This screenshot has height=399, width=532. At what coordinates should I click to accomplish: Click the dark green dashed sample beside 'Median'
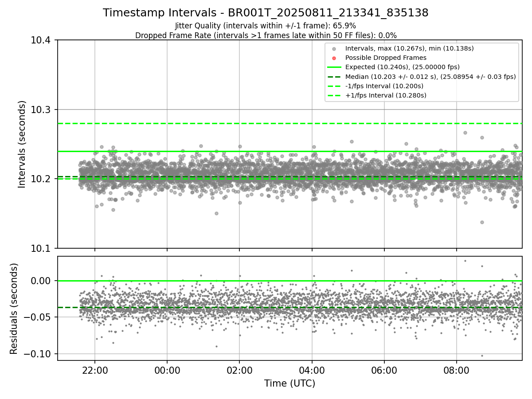[x=334, y=77]
